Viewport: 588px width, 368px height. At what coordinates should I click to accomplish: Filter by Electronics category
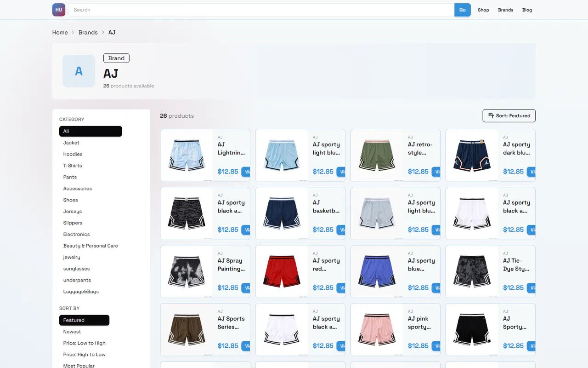77,235
